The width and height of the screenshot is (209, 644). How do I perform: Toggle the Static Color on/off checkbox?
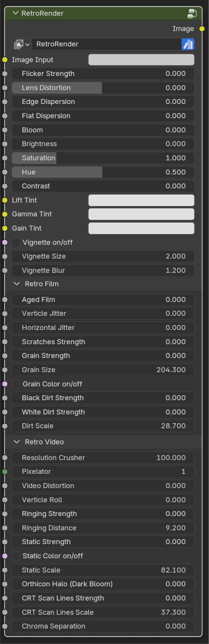(16, 556)
